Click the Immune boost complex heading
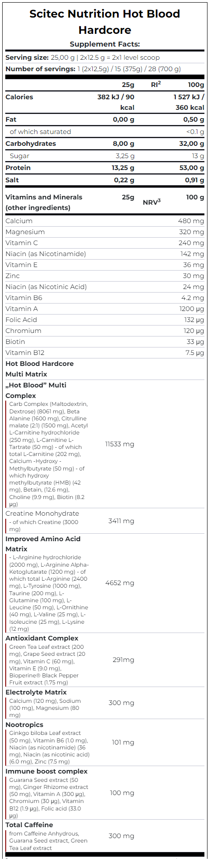 pyautogui.click(x=47, y=771)
